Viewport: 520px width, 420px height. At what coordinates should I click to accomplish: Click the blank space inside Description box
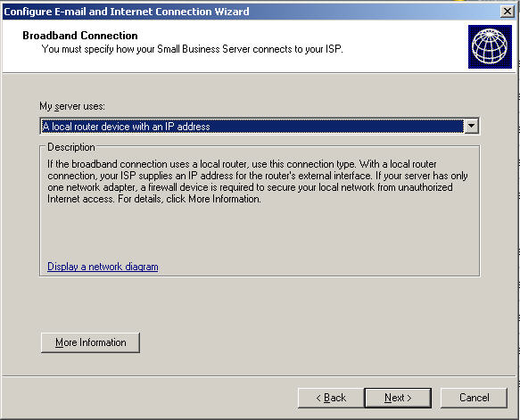tap(259, 232)
